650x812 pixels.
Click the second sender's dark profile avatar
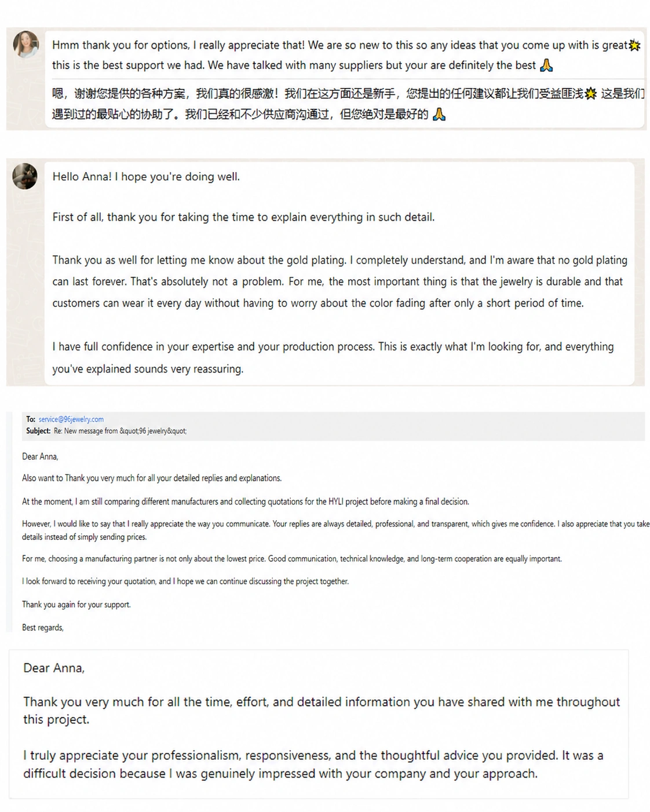click(x=25, y=176)
